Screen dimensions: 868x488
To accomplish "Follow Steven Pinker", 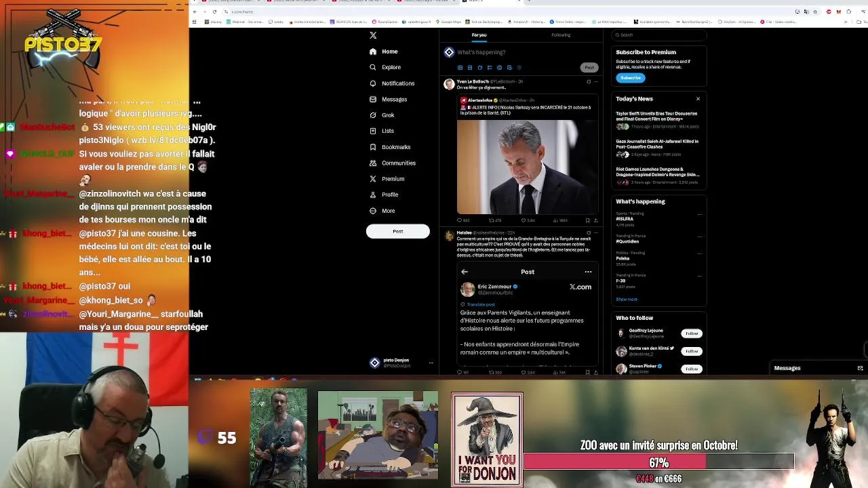I will coord(692,369).
